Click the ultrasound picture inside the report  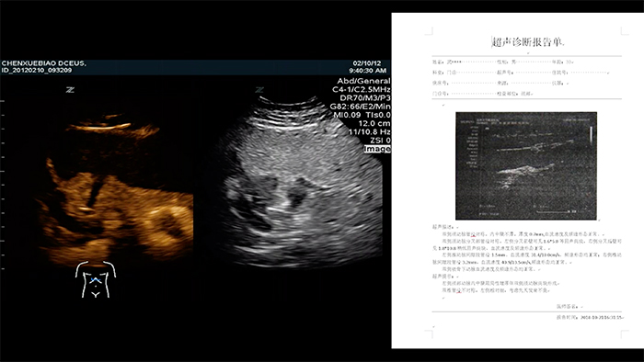click(526, 166)
